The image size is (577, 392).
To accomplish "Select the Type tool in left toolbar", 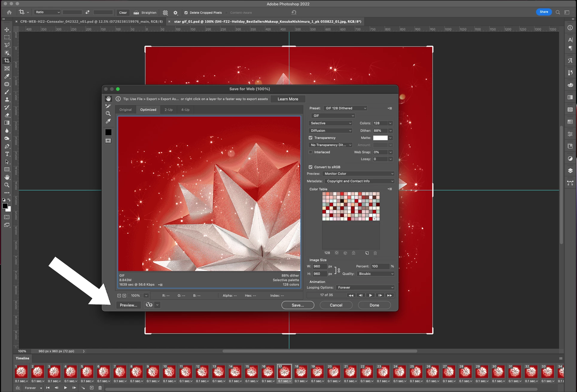I will coord(7,154).
